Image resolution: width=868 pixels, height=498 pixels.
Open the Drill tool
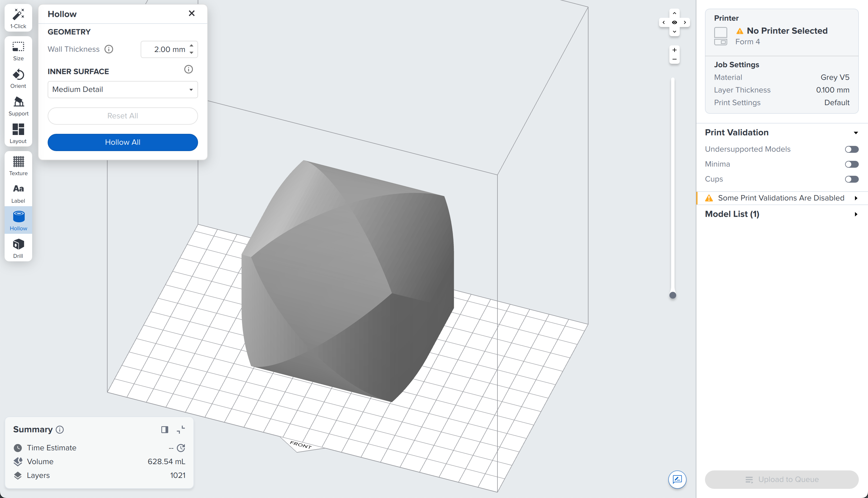[18, 247]
